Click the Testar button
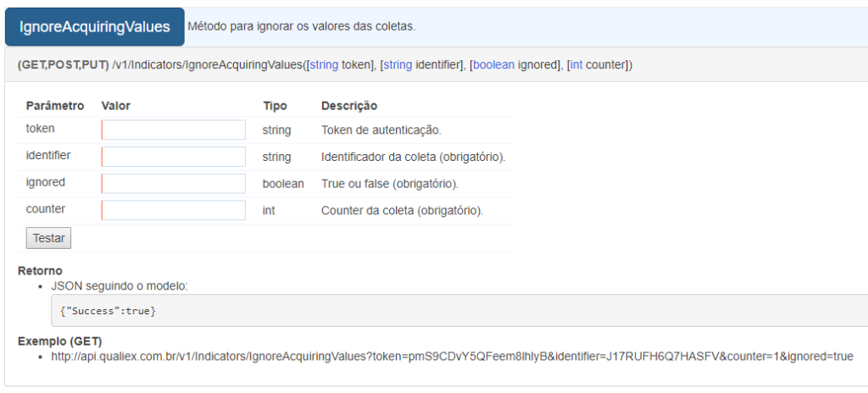 48,238
